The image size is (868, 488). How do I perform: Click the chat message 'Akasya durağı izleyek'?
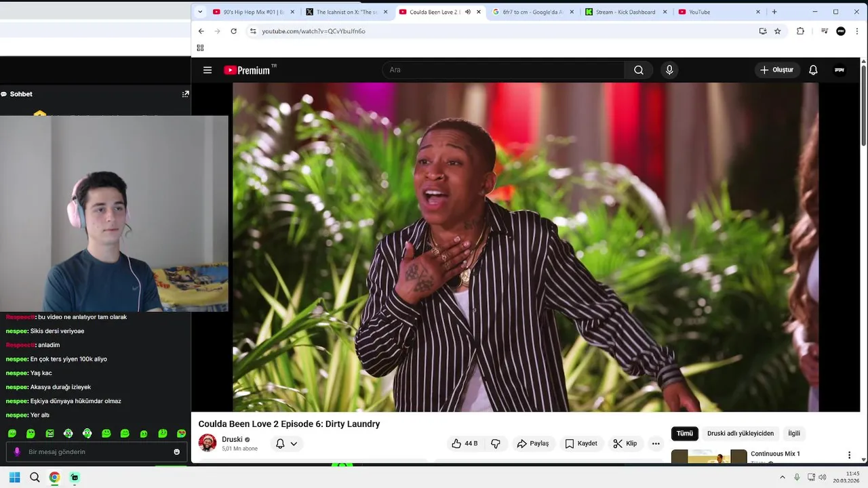(60, 387)
